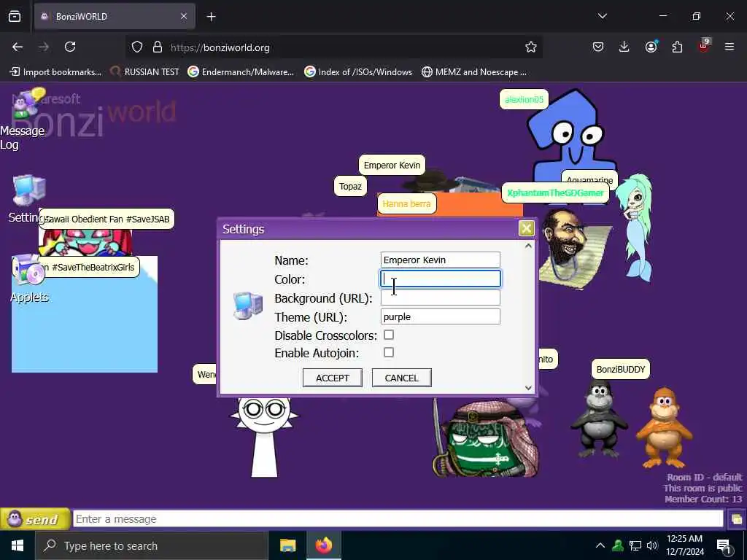Click the XphantomTheGDGamer name bubble
The height and width of the screenshot is (560, 747).
555,192
